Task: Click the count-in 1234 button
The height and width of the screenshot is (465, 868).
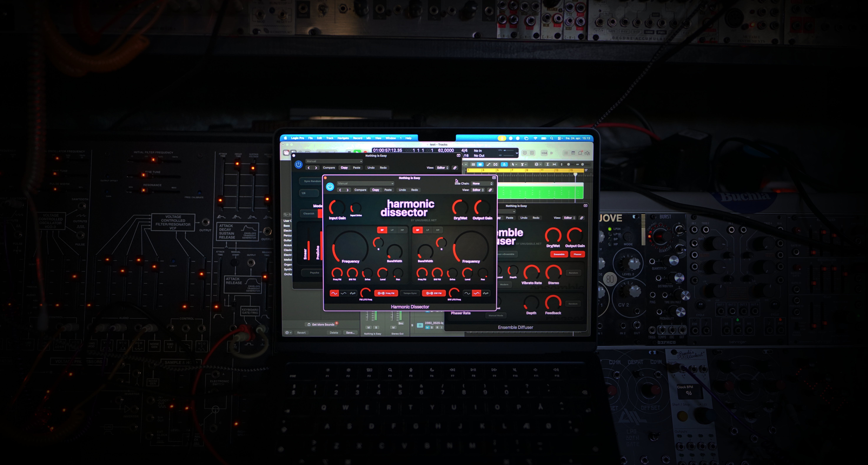Action: coord(544,153)
